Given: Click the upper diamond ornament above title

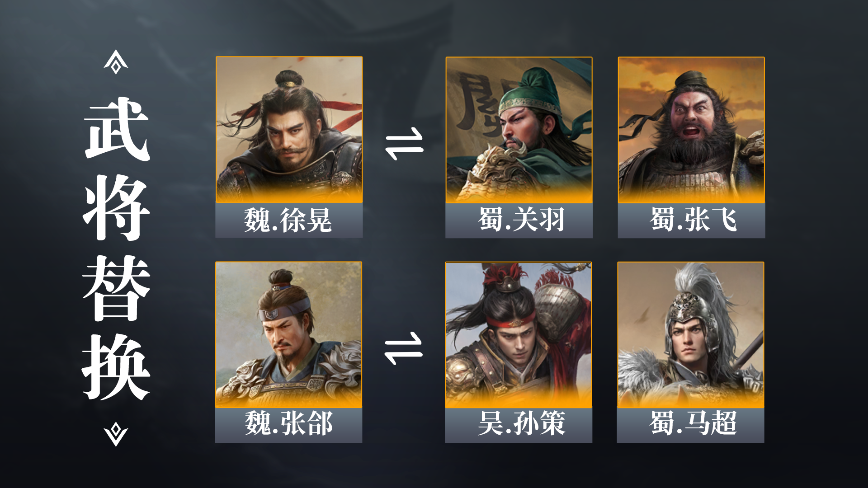Looking at the screenshot, I should 116,62.
